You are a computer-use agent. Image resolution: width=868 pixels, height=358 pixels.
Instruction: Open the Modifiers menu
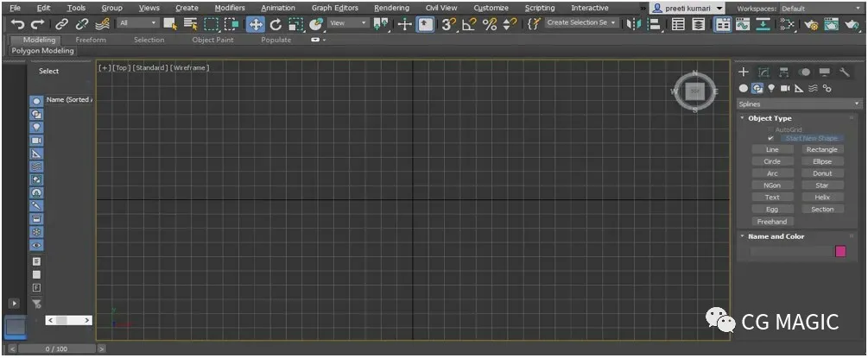coord(230,8)
